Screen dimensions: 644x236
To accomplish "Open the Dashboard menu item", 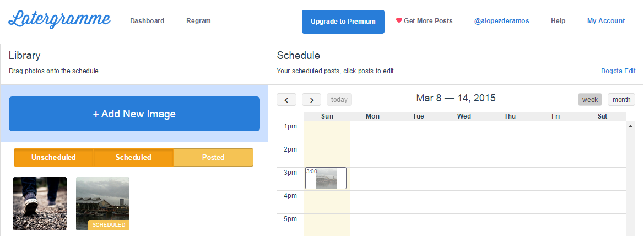I will click(x=147, y=21).
